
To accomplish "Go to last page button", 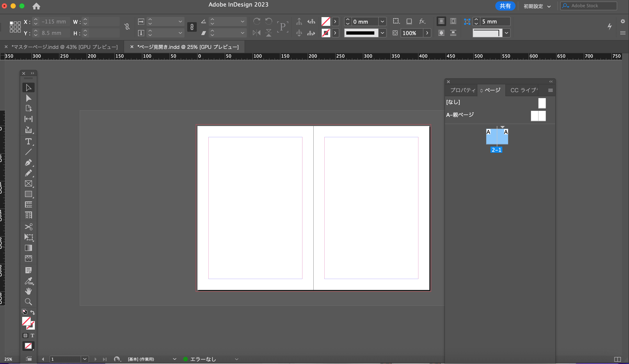I will [x=105, y=359].
